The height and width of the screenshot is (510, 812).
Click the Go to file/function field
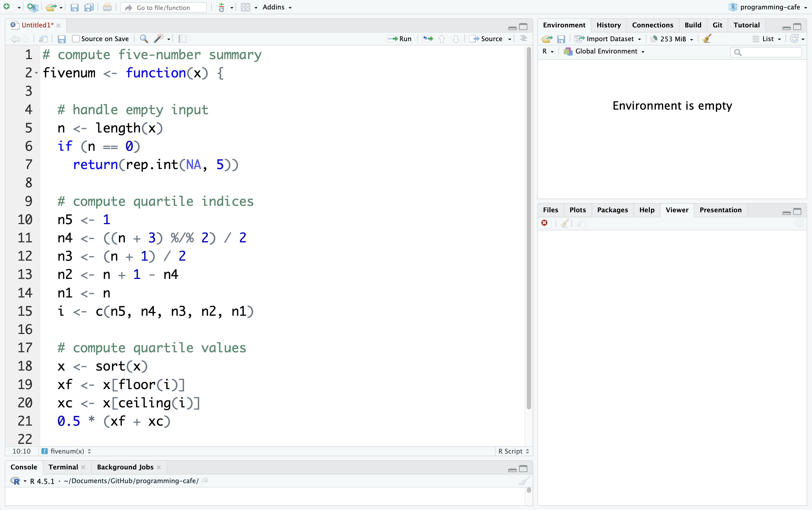tap(164, 8)
